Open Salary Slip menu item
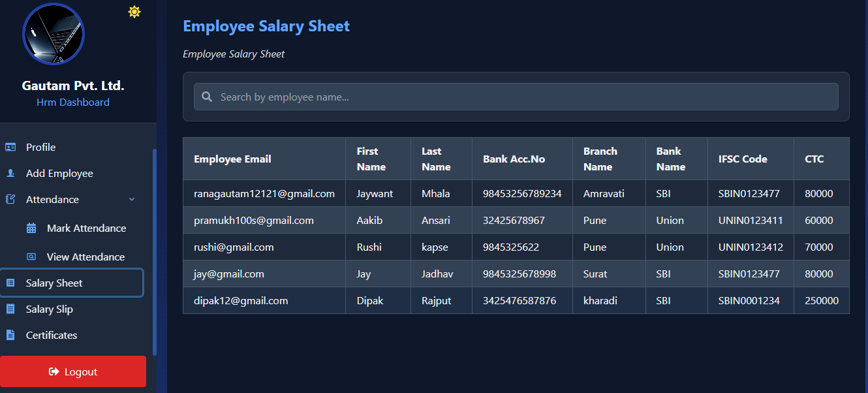 (50, 309)
